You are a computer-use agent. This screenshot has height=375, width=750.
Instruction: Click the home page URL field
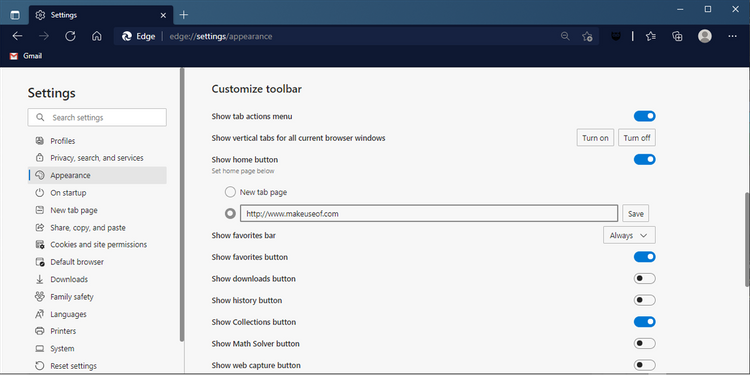429,213
